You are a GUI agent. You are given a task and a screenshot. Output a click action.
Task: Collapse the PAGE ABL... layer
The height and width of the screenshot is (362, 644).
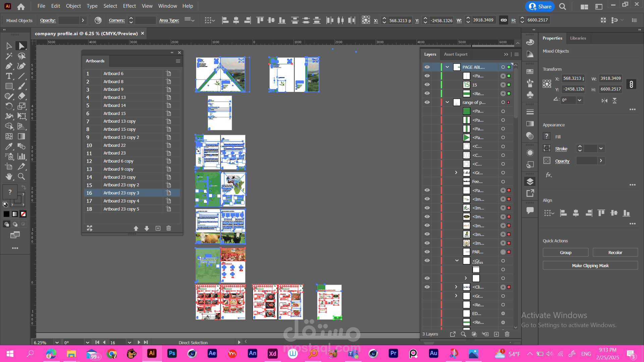pyautogui.click(x=447, y=67)
